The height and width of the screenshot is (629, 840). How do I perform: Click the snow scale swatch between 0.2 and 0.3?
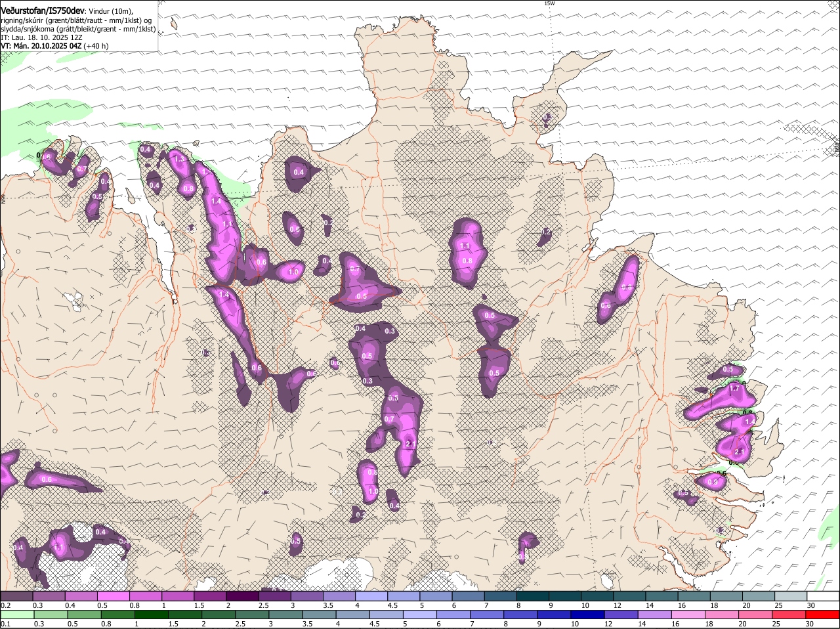pyautogui.click(x=16, y=596)
